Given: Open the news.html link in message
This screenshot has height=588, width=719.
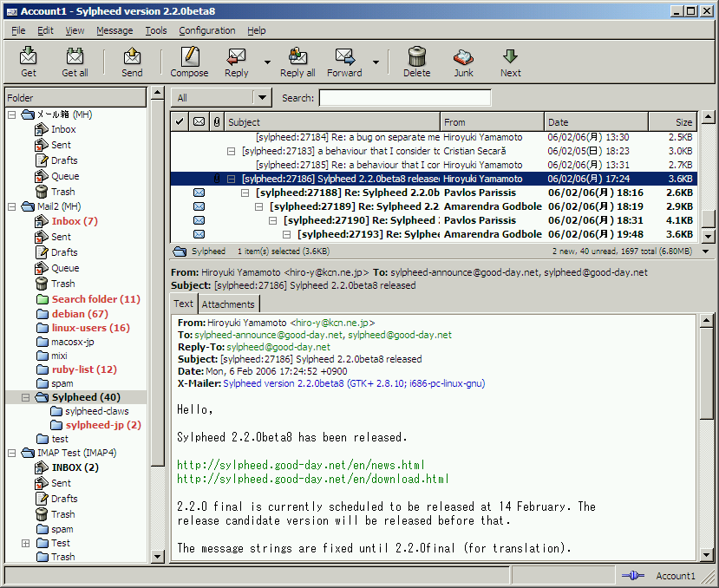Looking at the screenshot, I should point(301,465).
